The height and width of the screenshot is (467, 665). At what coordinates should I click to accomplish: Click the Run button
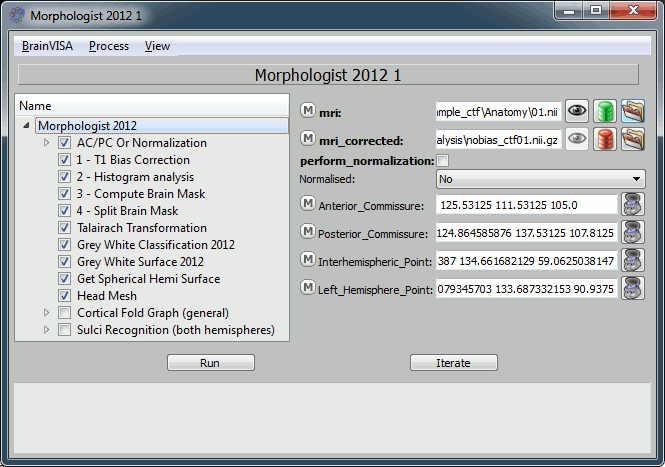(211, 363)
